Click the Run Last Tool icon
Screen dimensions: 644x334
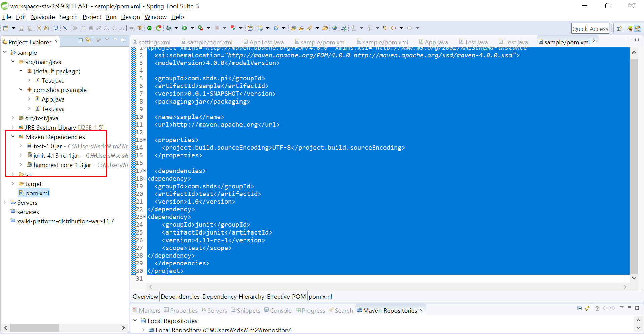click(x=201, y=28)
